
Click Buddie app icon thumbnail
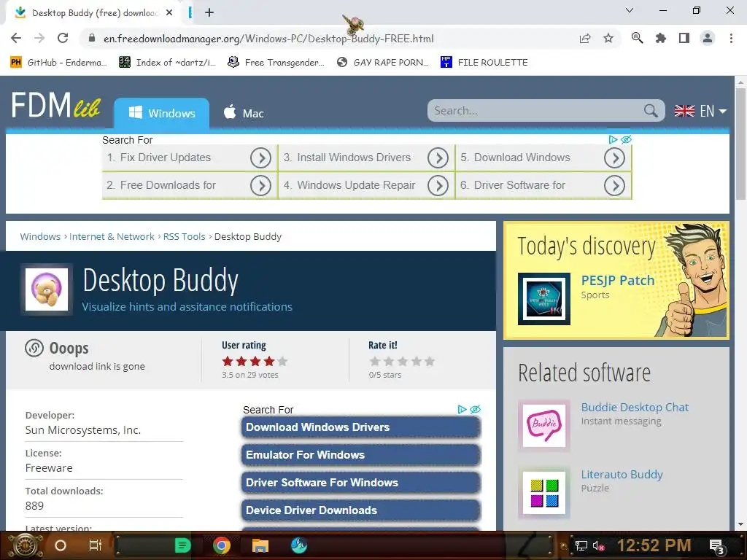[x=543, y=425]
